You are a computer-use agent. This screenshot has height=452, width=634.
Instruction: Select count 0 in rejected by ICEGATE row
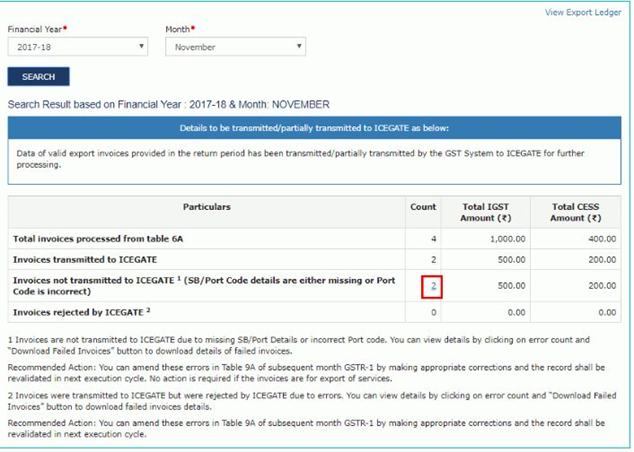point(433,313)
